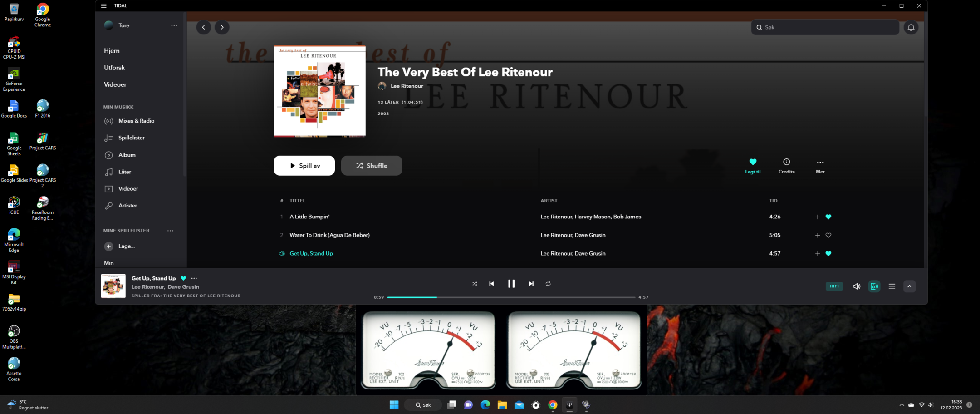This screenshot has width=980, height=414.
Task: Unfavorite Get Up, Stand Up in track list
Action: (x=828, y=254)
